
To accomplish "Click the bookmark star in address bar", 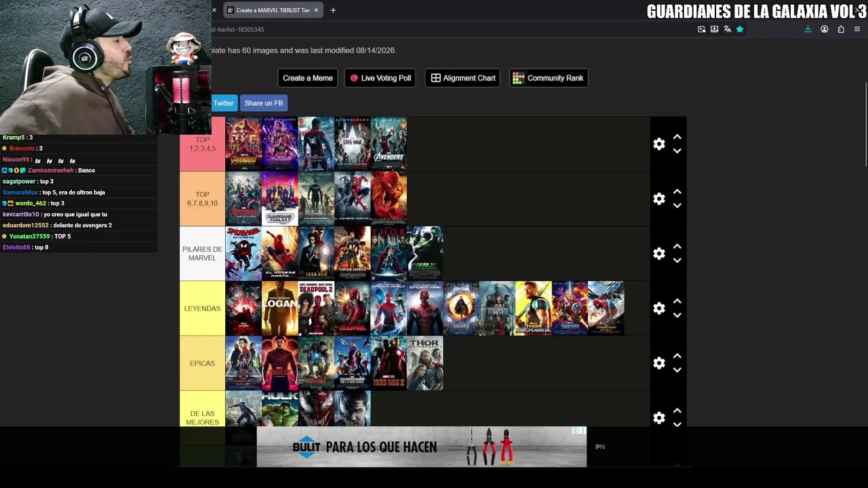I will (740, 29).
